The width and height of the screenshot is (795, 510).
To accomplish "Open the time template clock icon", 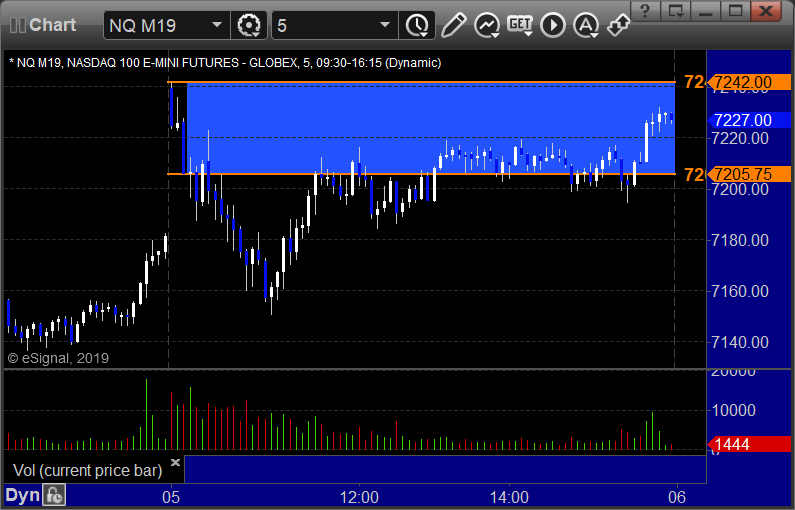I will click(417, 25).
